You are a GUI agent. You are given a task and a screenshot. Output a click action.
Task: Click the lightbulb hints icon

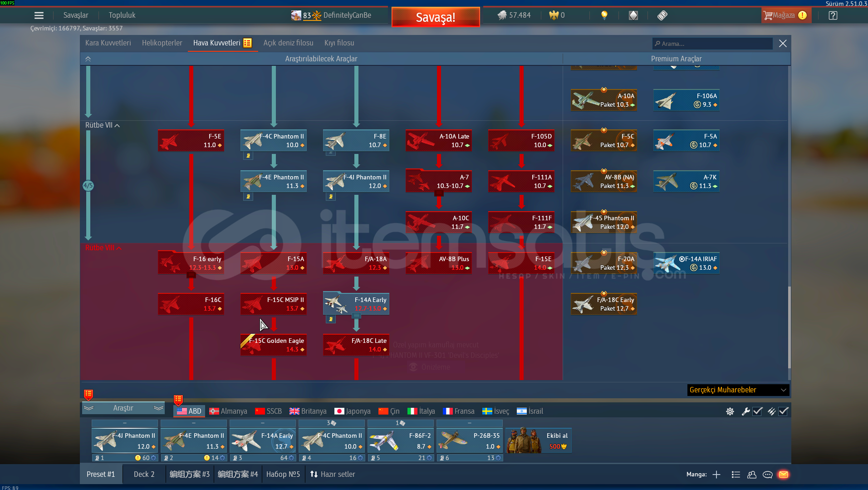[604, 15]
